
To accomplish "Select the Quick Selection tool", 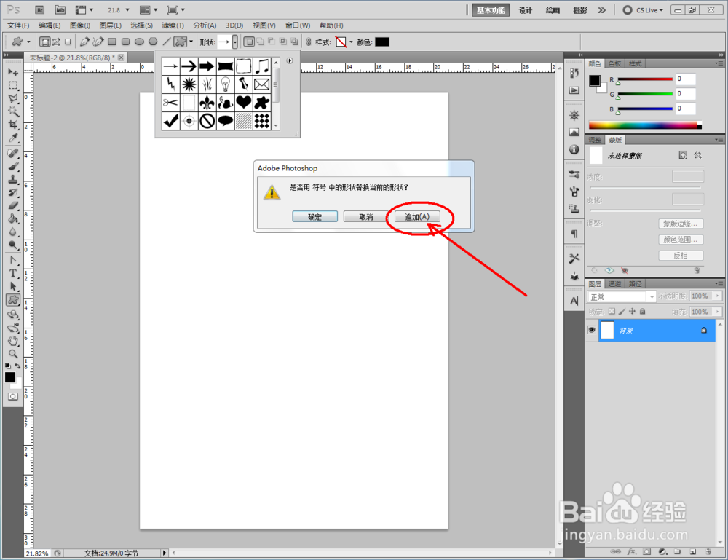I will pyautogui.click(x=13, y=111).
